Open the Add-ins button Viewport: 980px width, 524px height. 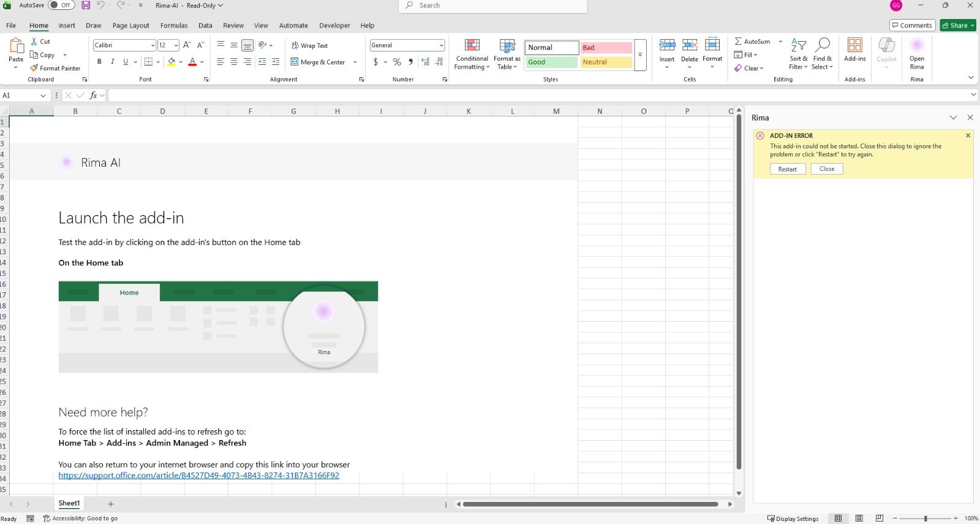click(x=855, y=50)
